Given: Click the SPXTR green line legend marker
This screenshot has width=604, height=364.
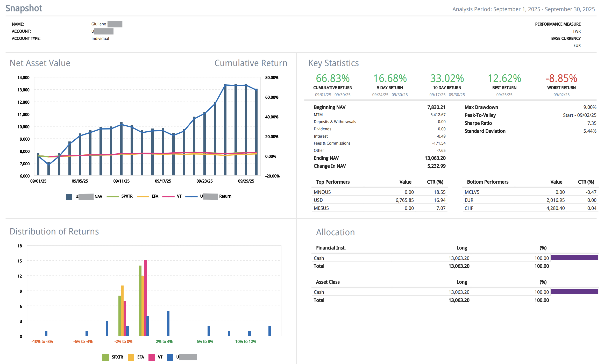Looking at the screenshot, I should tap(112, 196).
